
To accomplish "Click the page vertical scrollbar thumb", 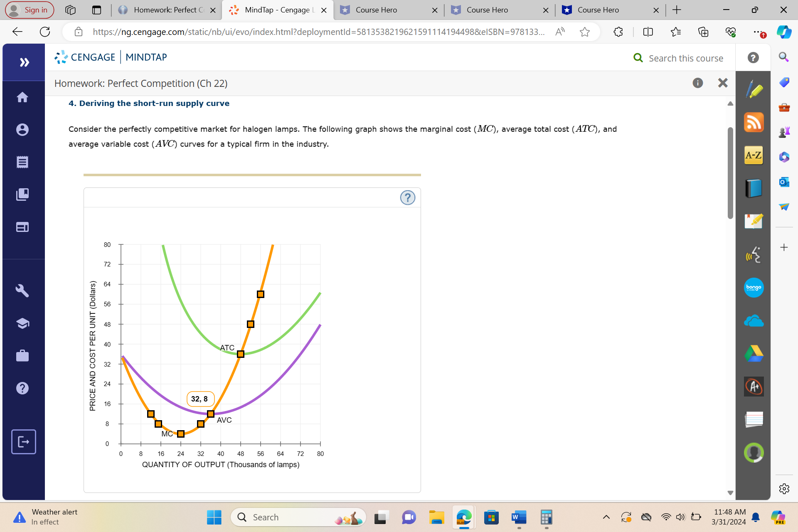I will coord(730,172).
